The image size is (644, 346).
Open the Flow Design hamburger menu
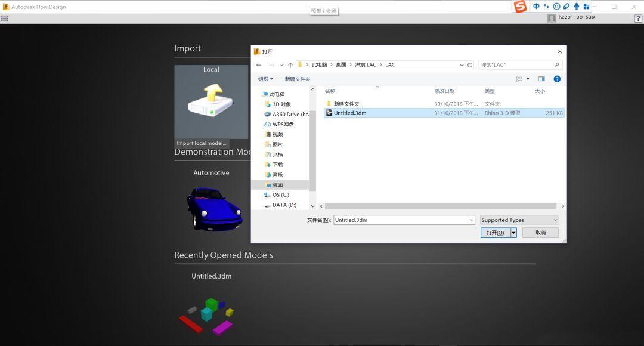[x=5, y=18]
